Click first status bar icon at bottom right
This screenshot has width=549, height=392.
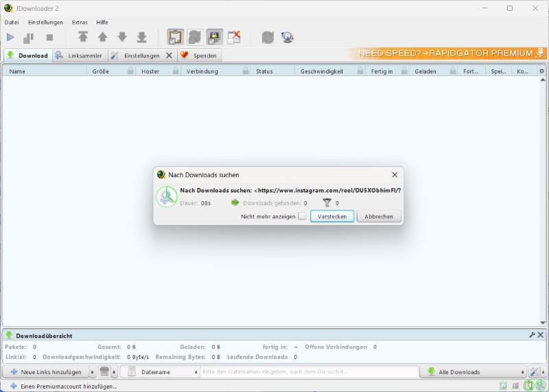point(503,386)
